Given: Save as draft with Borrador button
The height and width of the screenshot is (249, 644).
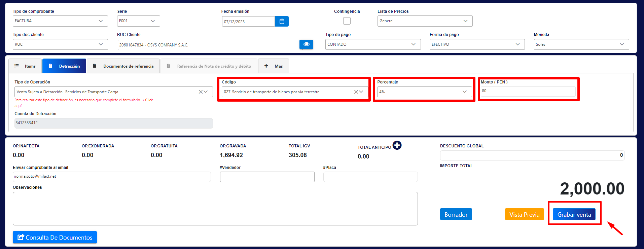Looking at the screenshot, I should click(x=456, y=214).
